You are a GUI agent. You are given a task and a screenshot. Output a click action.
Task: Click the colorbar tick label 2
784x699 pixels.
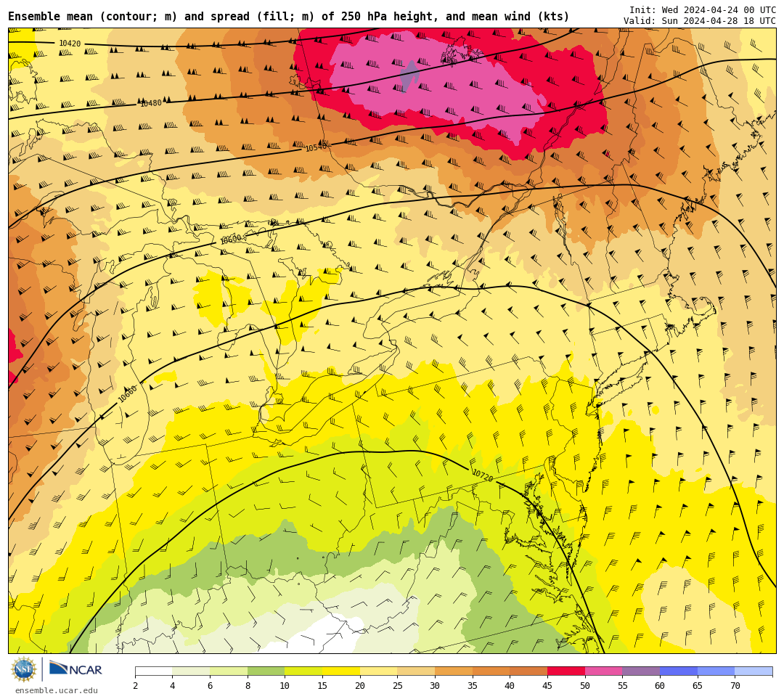[135, 685]
